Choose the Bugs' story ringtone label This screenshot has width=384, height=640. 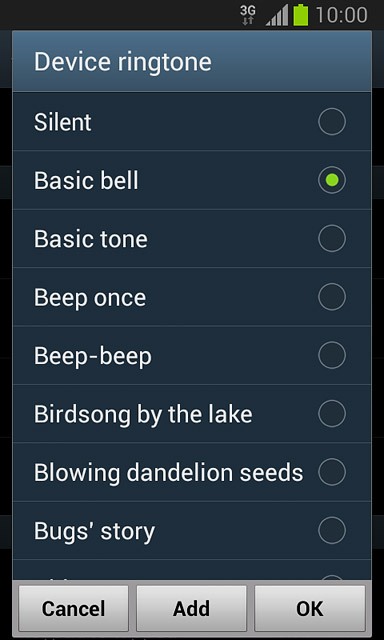point(94,531)
